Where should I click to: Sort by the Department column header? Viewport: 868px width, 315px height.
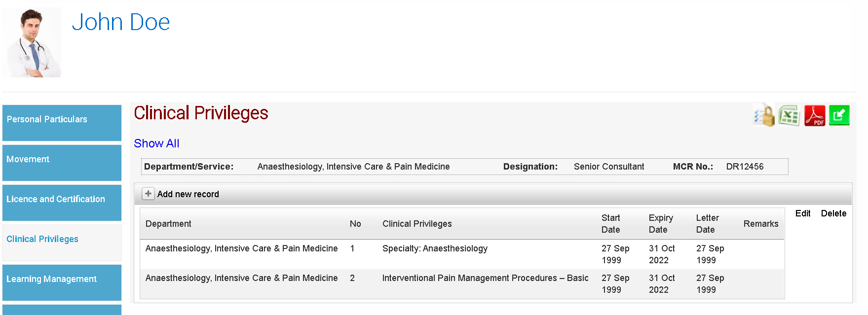click(168, 224)
